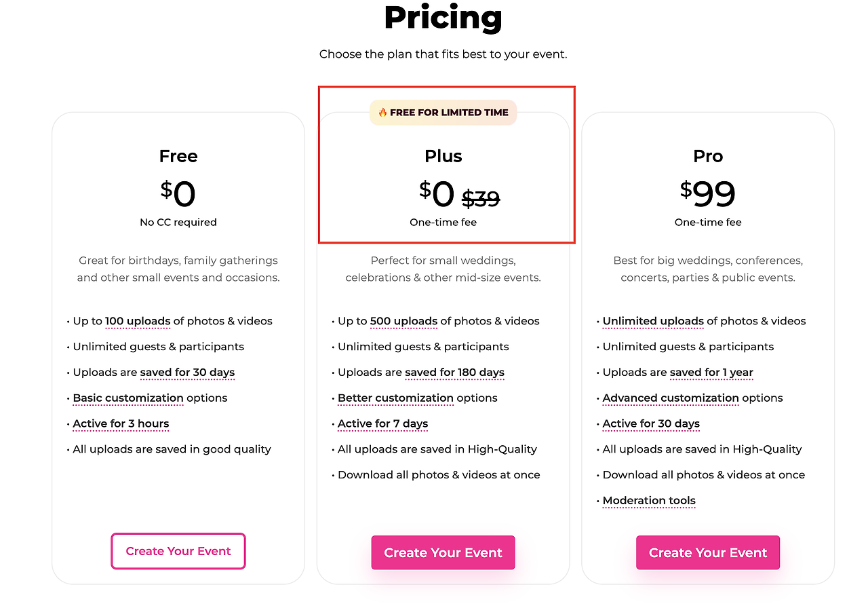Click the crossed-out $39 price

pyautogui.click(x=481, y=198)
